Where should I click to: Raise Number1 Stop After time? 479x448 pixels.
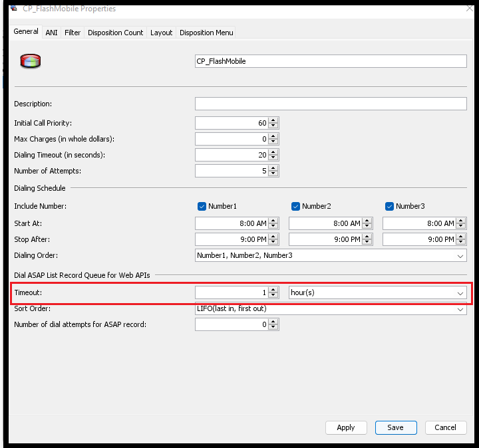point(273,237)
